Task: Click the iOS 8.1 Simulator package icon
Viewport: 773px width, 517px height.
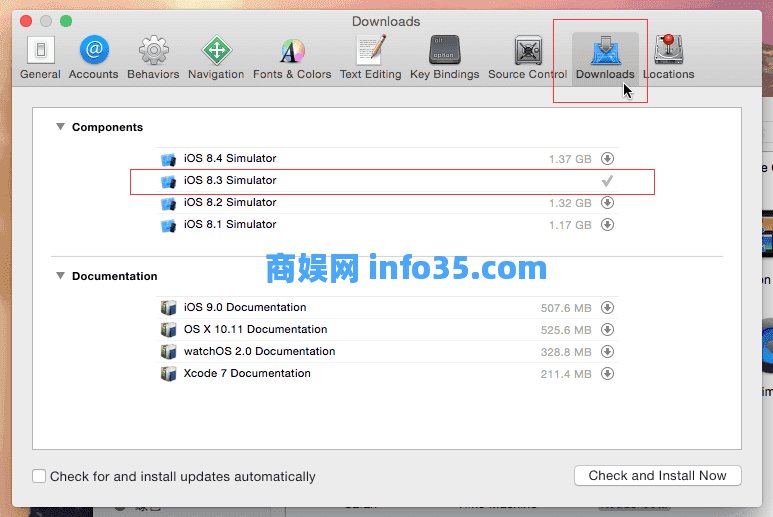Action: [x=169, y=225]
